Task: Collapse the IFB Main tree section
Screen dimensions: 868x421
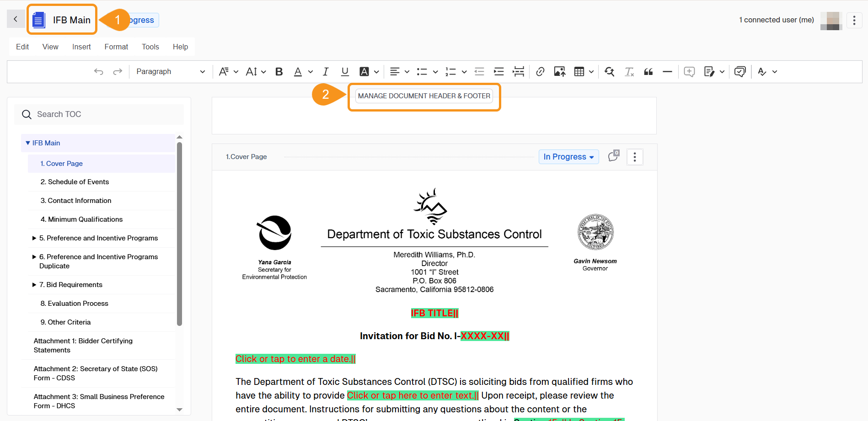Action: (x=27, y=143)
